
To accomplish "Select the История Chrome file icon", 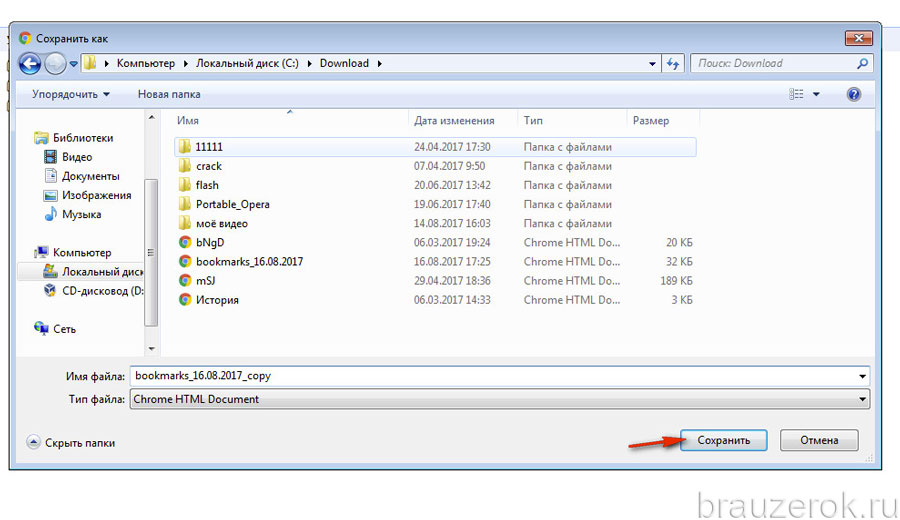I will pos(185,300).
